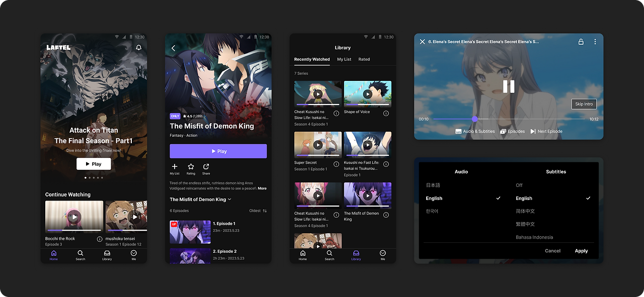The image size is (644, 297).
Task: Add series to My List plus icon
Action: (x=175, y=166)
